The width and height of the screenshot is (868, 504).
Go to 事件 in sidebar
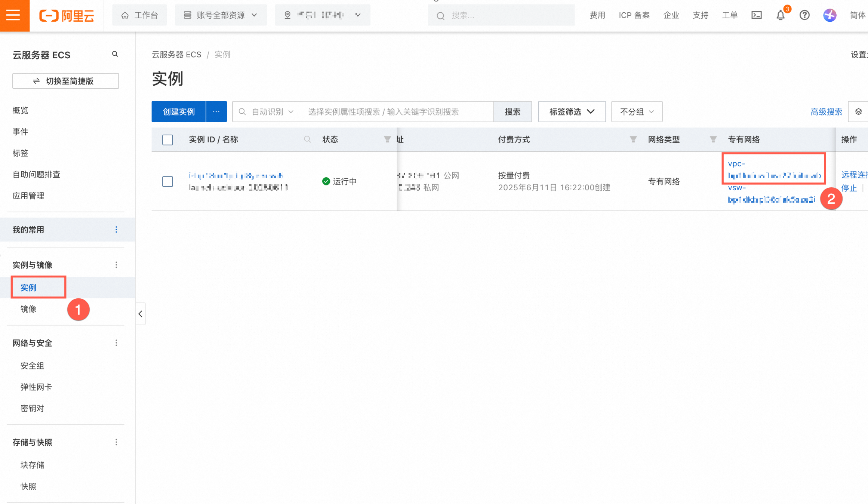[x=20, y=132]
